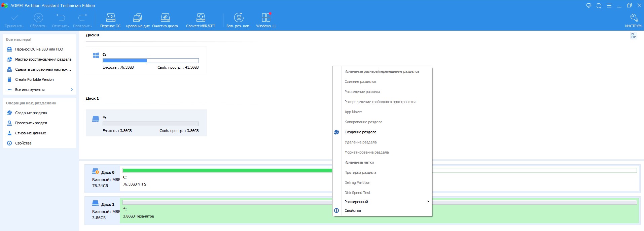Expand Расширенный submenu in context menu
Viewport: 644px width, 231px height.
coord(382,202)
